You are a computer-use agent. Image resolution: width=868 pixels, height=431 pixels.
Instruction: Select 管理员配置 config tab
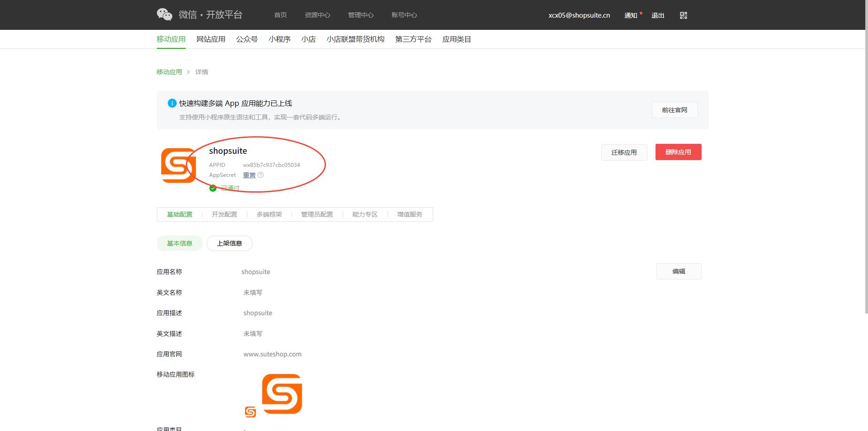coord(317,214)
